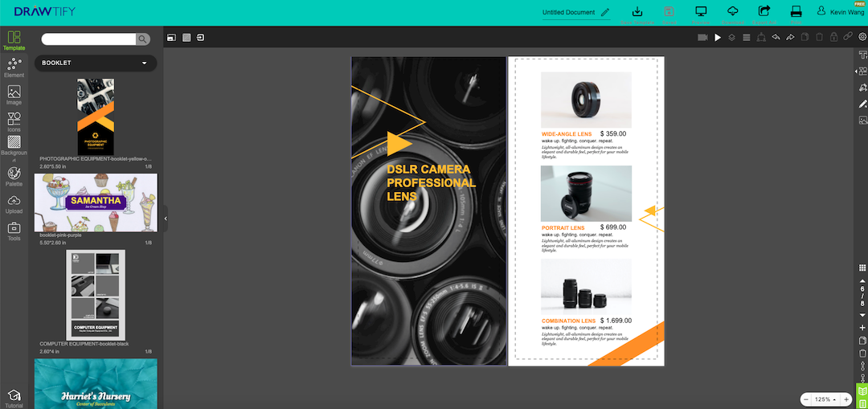Open the Tools panel
This screenshot has height=409, width=868.
[14, 231]
